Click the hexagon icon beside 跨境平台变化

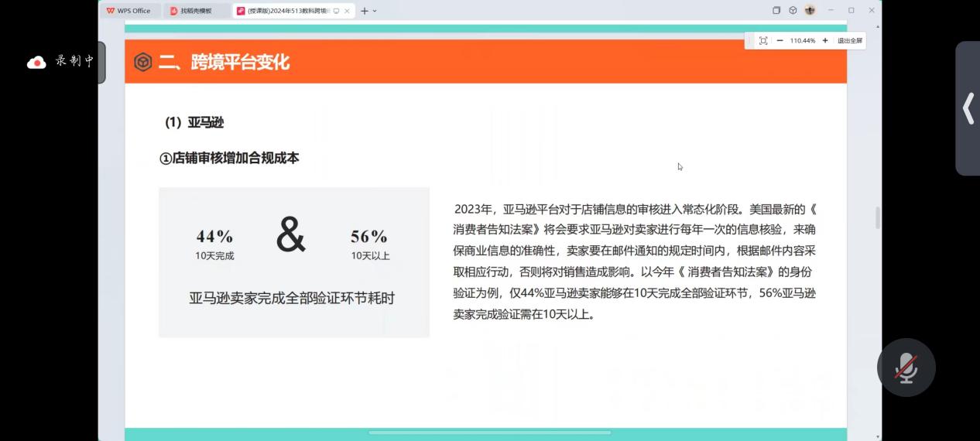(x=143, y=62)
